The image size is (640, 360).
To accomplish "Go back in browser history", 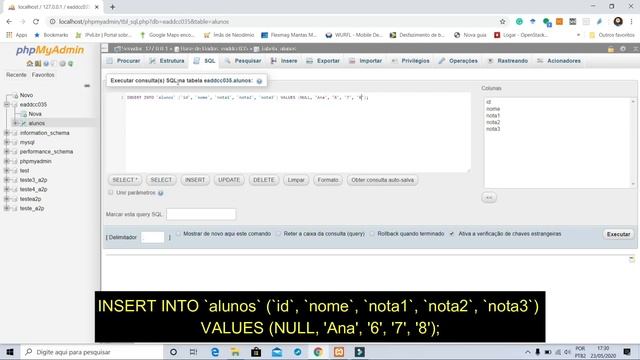I will click(9, 22).
